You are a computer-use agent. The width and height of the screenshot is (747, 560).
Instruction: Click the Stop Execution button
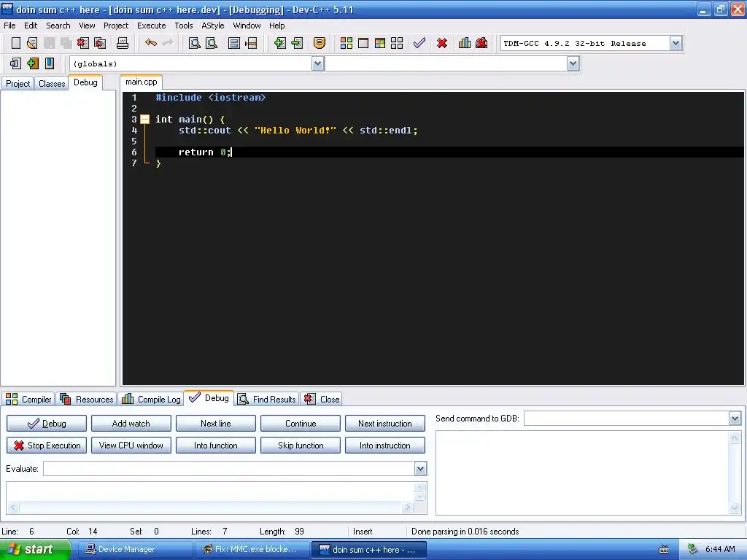tap(47, 446)
